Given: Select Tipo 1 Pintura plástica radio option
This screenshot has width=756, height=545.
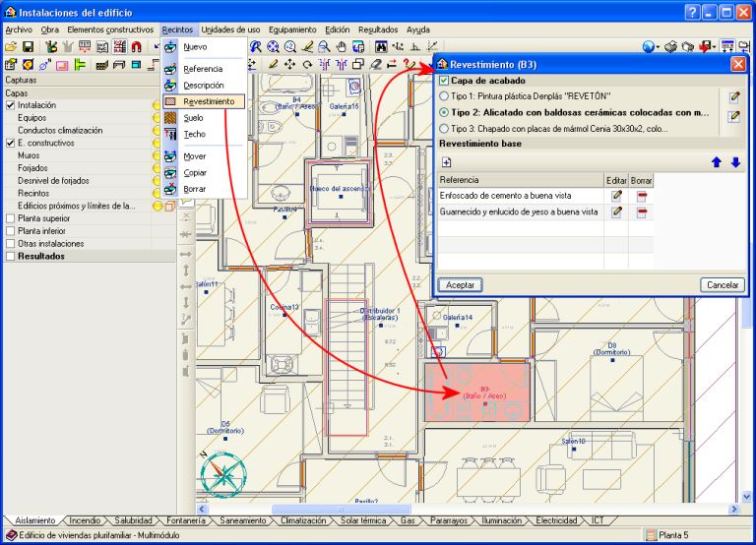Looking at the screenshot, I should tap(444, 96).
